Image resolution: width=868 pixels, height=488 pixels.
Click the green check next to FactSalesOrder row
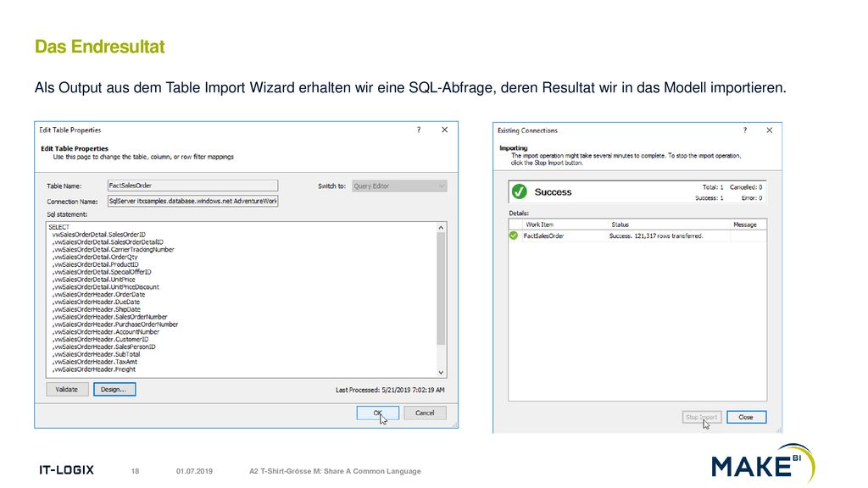coord(514,236)
